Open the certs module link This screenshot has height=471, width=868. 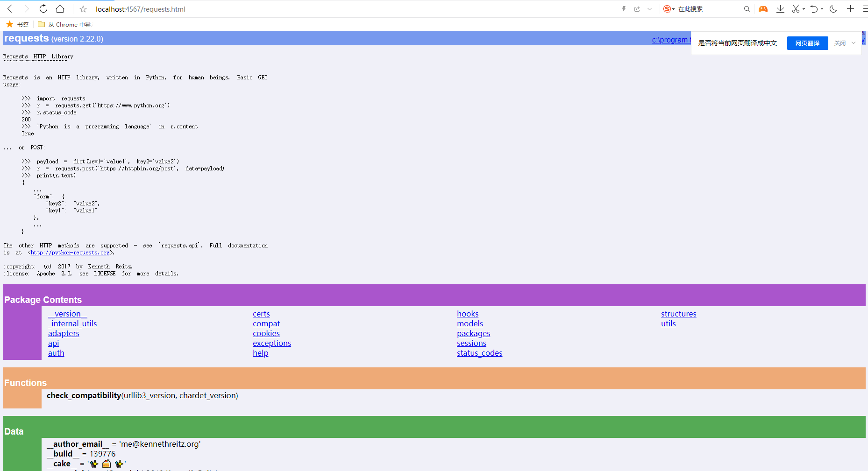(x=261, y=314)
